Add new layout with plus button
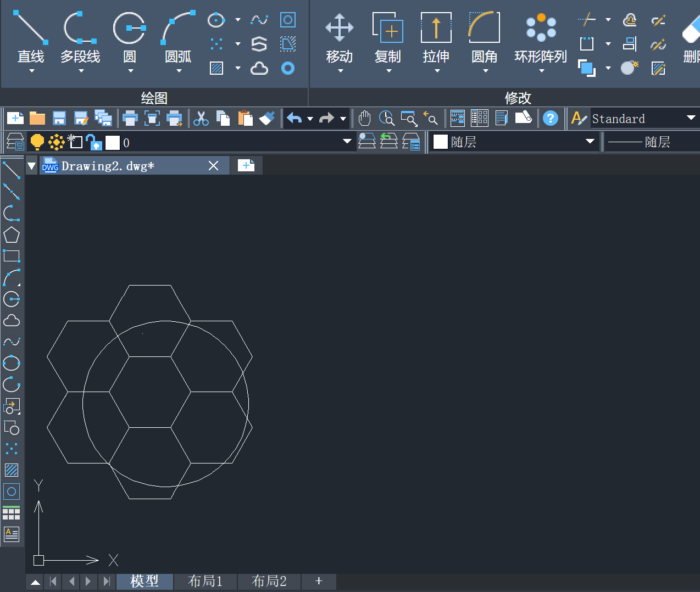 tap(319, 581)
